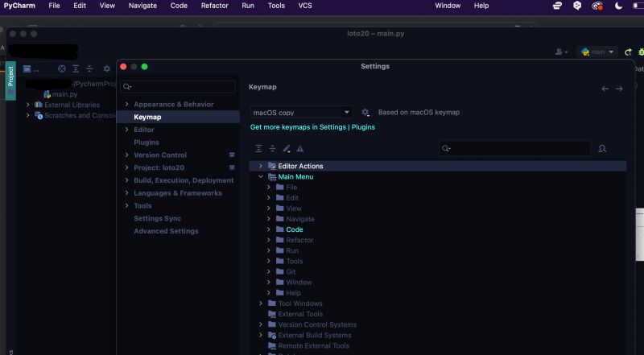Expand the Tool Windows keymap group
644x355 pixels.
(x=260, y=303)
